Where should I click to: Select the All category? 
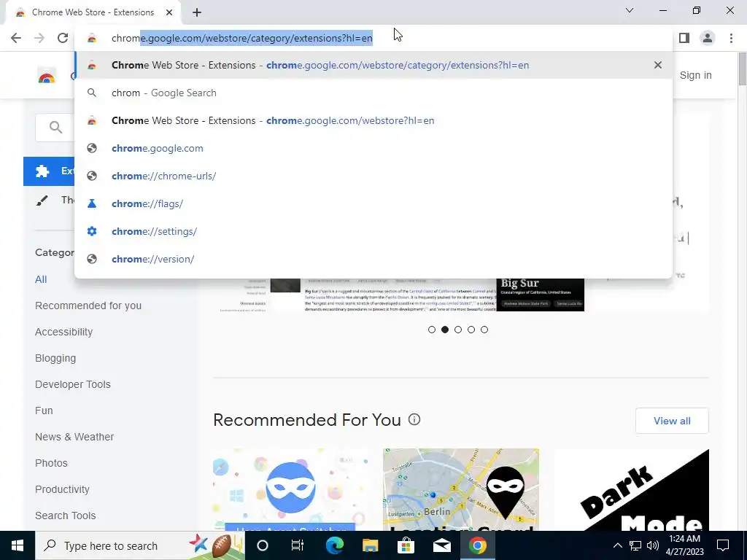[x=41, y=279]
